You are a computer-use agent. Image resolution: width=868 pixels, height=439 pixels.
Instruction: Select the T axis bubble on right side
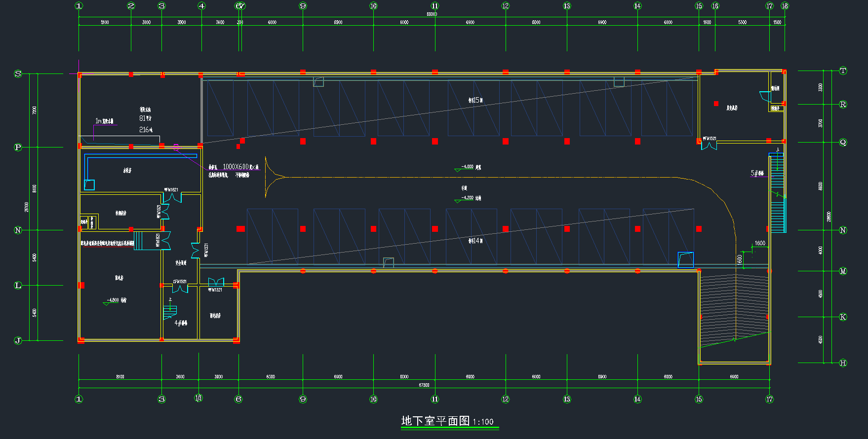(843, 71)
